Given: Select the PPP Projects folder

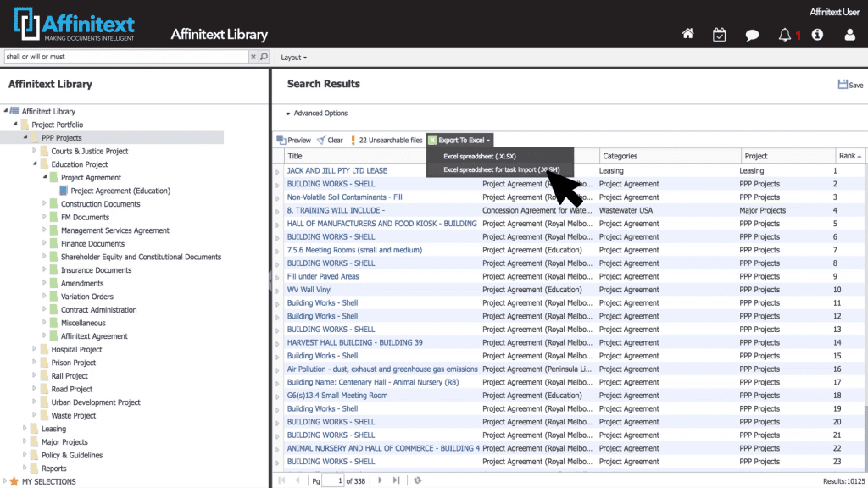Looking at the screenshot, I should point(61,138).
